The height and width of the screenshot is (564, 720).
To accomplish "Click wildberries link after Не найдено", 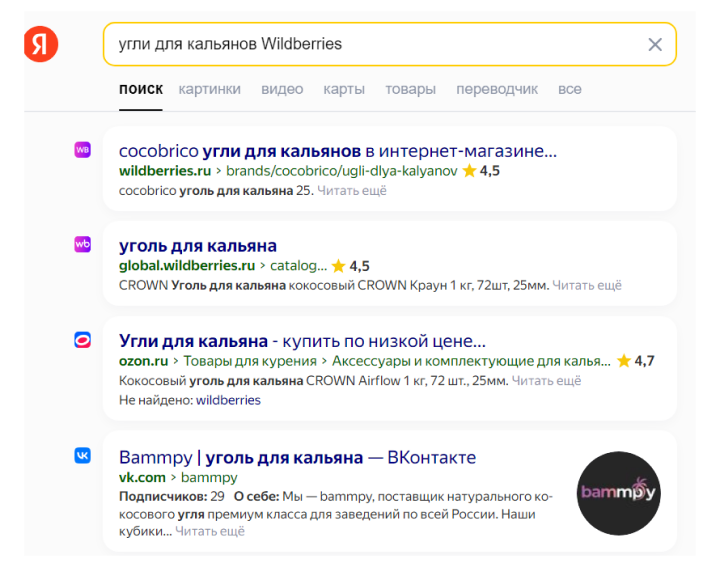I will click(x=228, y=400).
